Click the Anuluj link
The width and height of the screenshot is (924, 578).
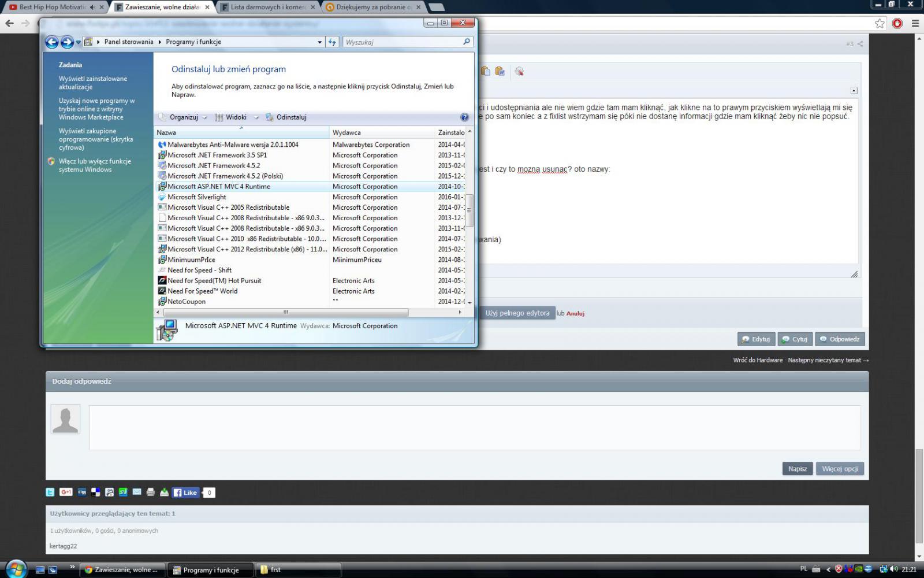(575, 313)
